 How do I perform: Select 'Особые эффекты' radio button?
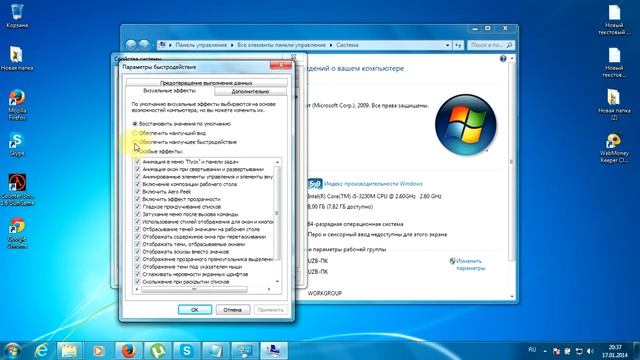[x=135, y=151]
